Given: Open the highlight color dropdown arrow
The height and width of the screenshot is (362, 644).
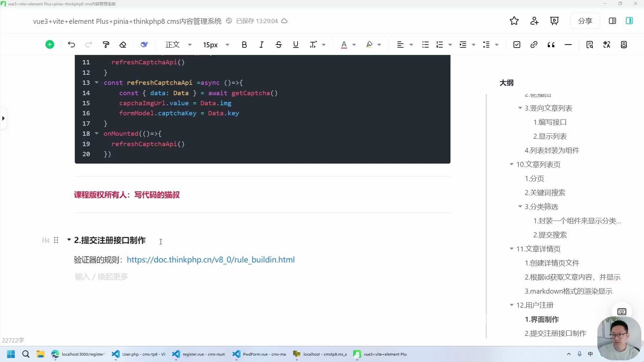Looking at the screenshot, I should pyautogui.click(x=379, y=45).
